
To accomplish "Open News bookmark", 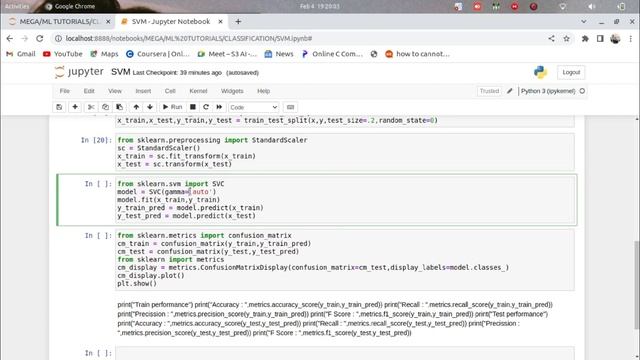I will [279, 54].
